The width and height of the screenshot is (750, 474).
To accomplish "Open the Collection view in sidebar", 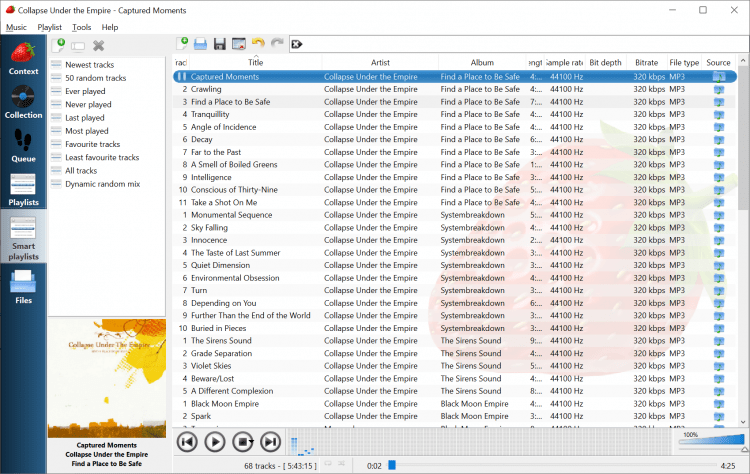I will coord(23,103).
